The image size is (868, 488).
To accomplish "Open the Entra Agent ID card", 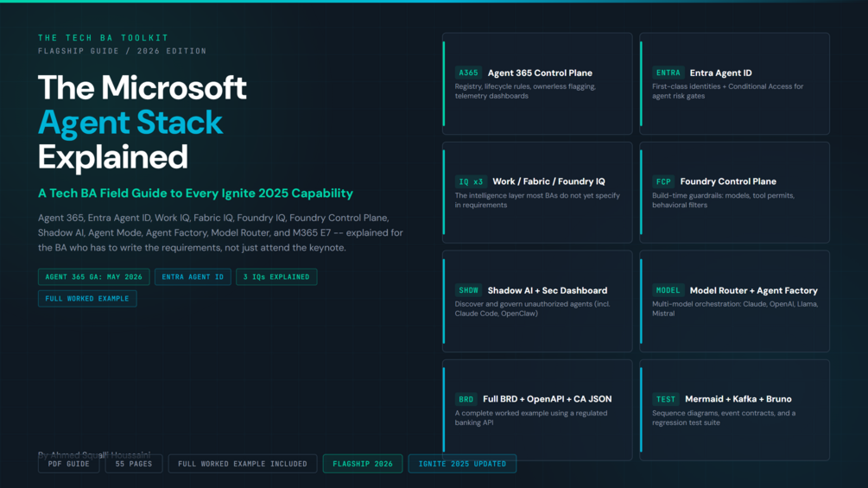I will tap(735, 84).
